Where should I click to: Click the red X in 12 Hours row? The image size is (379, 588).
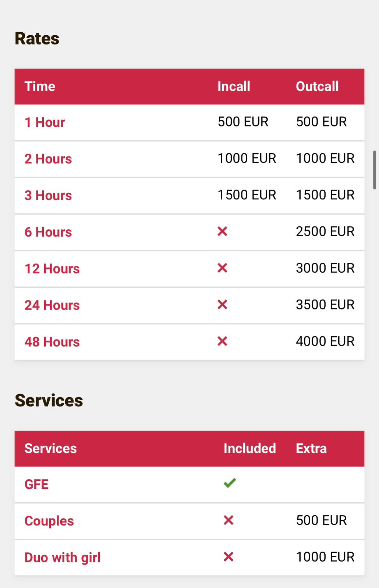(x=222, y=268)
